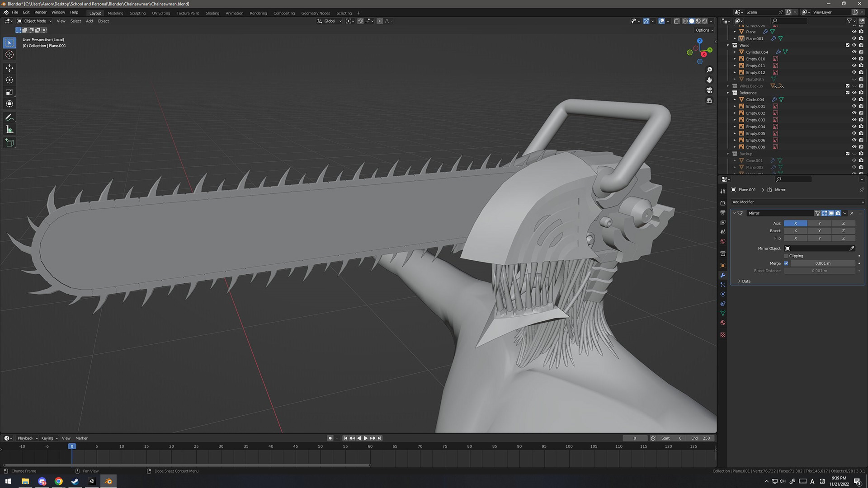Open Physics properties tab
The width and height of the screenshot is (868, 488).
(x=723, y=294)
